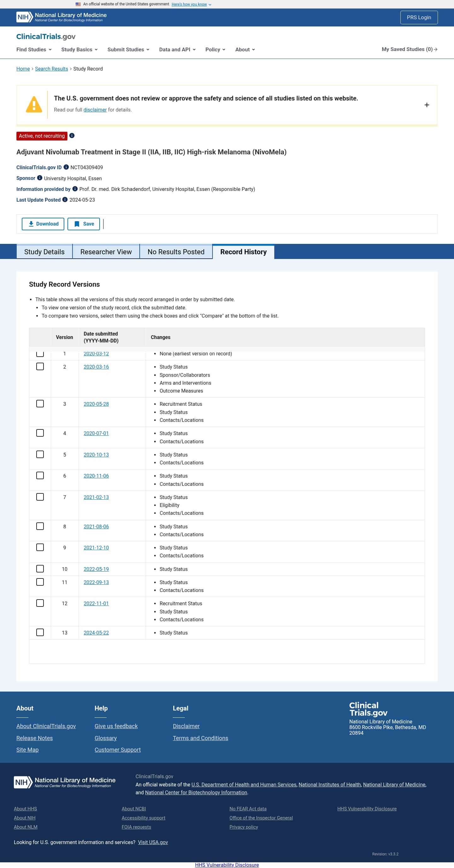This screenshot has height=868, width=454.
Task: Check the box for version 10
Action: point(40,568)
